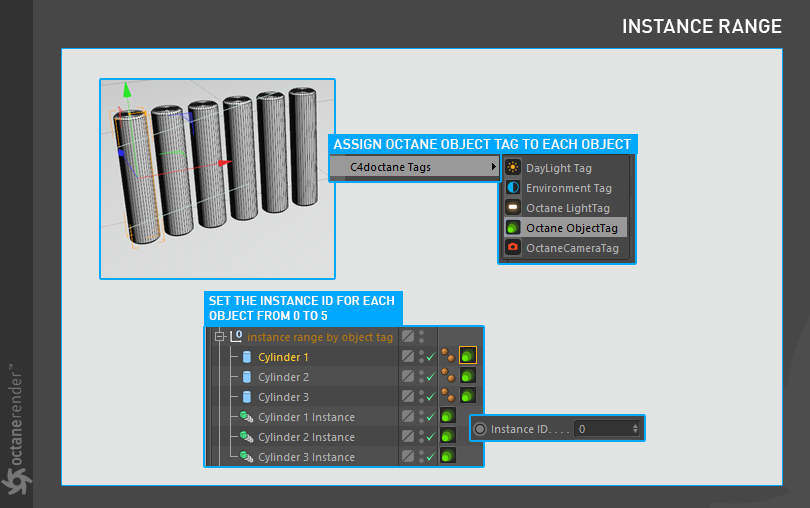Toggle visibility dots for Cylinder 3 Instance

point(422,456)
